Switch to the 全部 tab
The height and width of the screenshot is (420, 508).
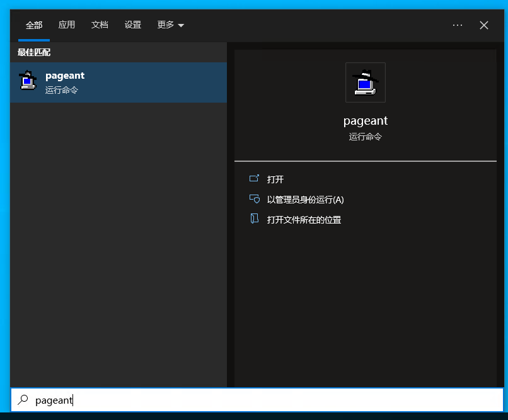pos(34,25)
